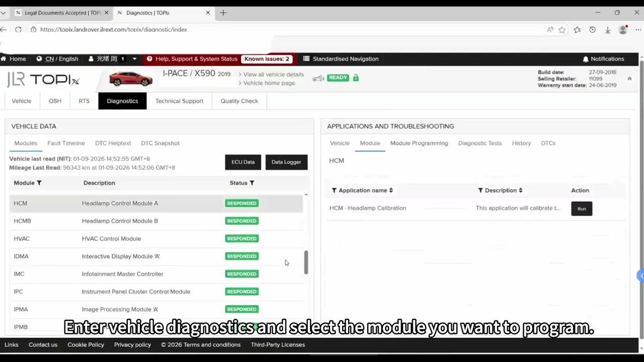Viewport: 644px width, 362px height.
Task: Select the Instrument Panel Cluster Control Module row
Action: [156, 292]
